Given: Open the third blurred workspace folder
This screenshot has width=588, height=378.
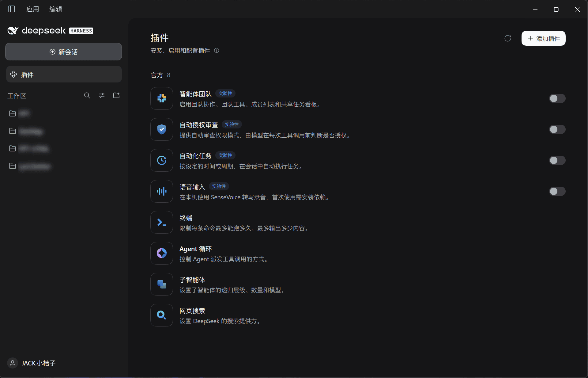Looking at the screenshot, I should pyautogui.click(x=28, y=148).
